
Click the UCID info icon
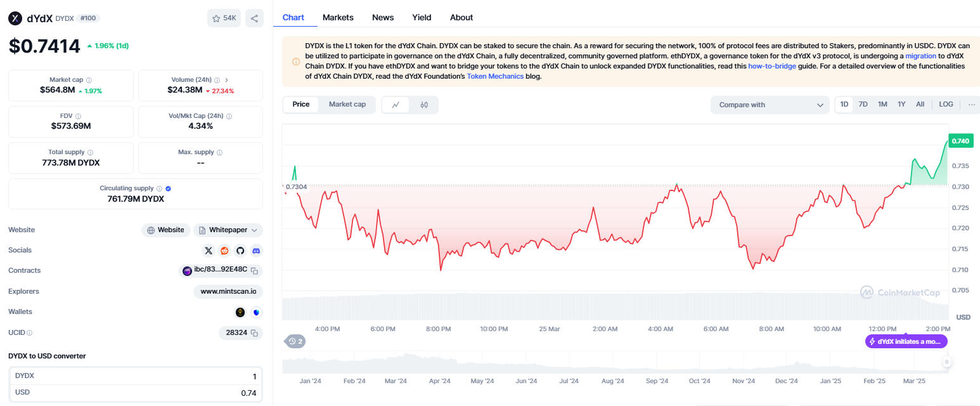(x=30, y=332)
